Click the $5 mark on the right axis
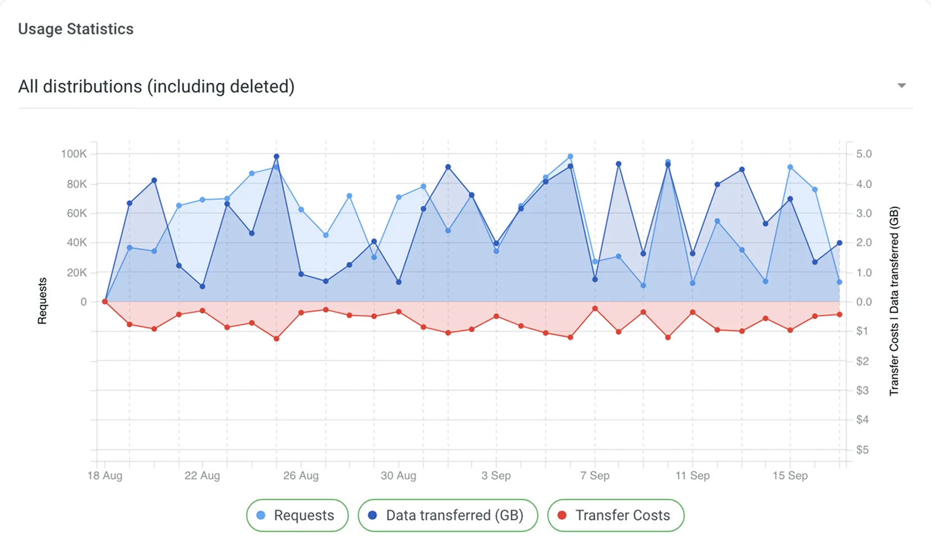931x560 pixels. 862,449
